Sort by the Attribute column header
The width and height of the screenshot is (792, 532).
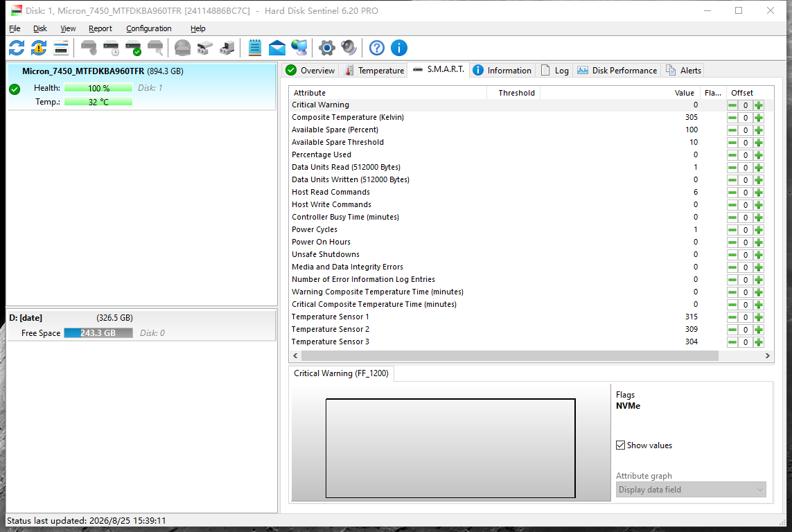(387, 93)
